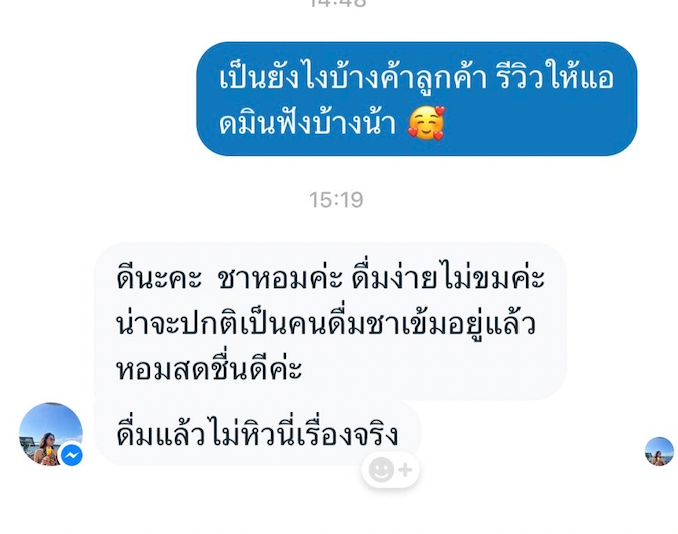Open the sender's large profile picture

click(x=51, y=434)
